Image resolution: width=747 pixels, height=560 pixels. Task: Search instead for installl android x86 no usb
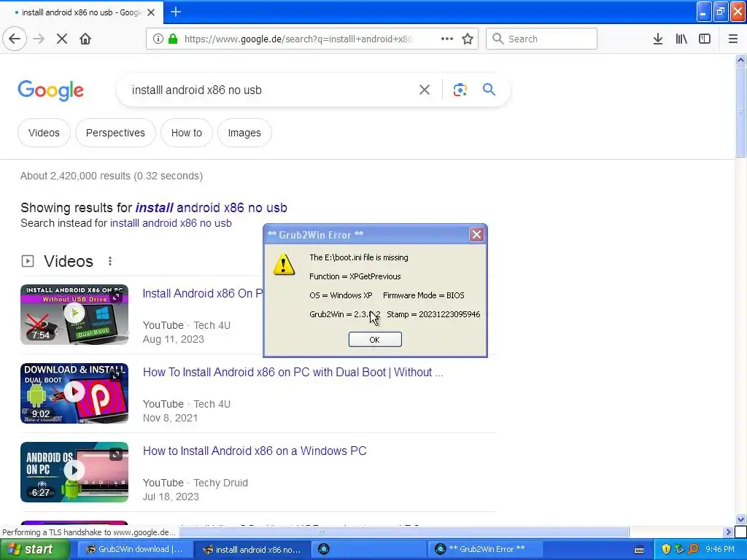pyautogui.click(x=171, y=223)
